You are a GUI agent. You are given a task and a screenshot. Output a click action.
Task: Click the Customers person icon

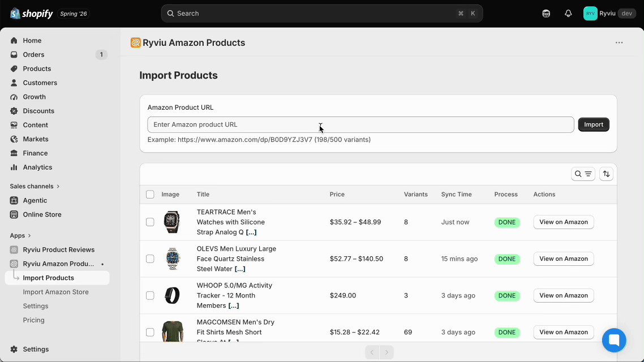pyautogui.click(x=14, y=83)
